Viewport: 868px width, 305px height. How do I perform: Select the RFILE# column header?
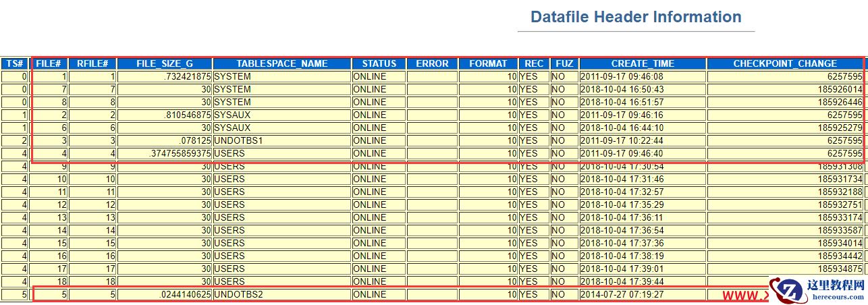(92, 63)
